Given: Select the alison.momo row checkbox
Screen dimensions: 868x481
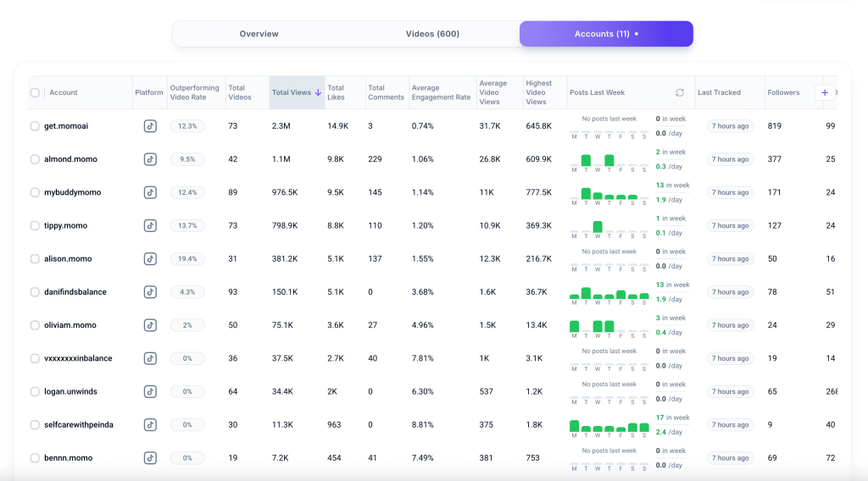Looking at the screenshot, I should (x=35, y=259).
